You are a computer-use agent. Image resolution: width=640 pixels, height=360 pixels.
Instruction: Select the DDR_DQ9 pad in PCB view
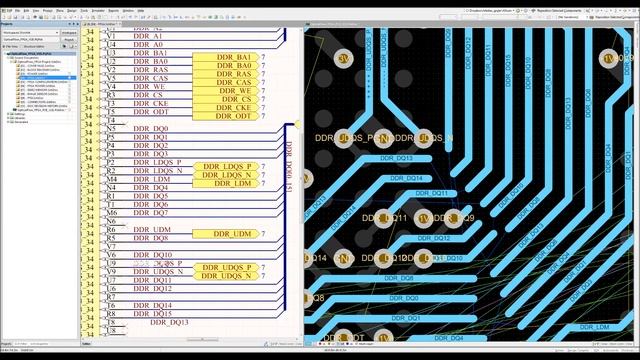click(453, 218)
